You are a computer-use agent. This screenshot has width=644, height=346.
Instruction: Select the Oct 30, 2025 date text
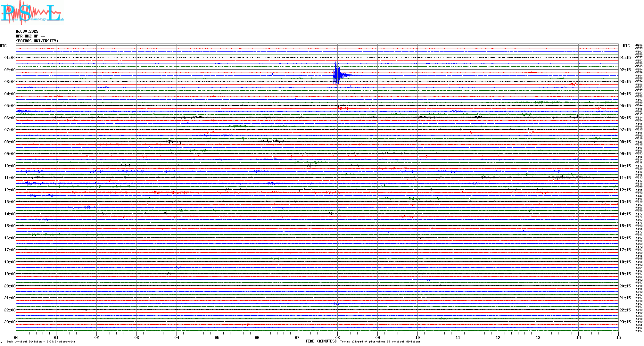[27, 31]
